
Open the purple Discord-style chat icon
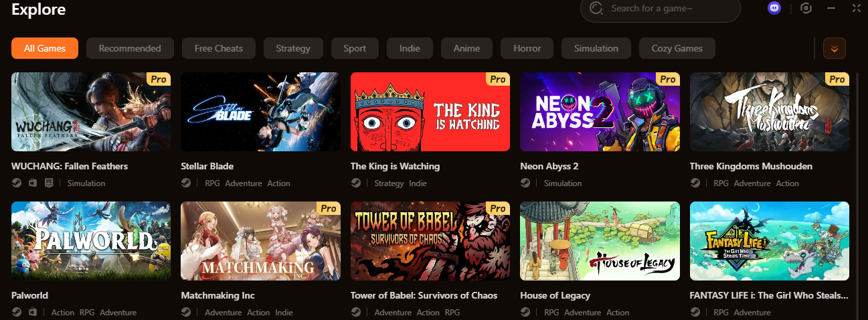(x=774, y=8)
